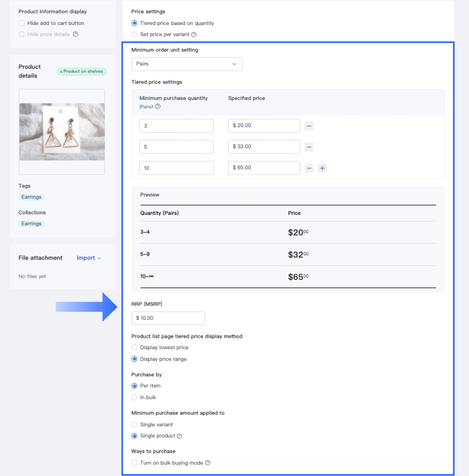The image size is (469, 476).
Task: Enable Hide add to cart button checkbox
Action: [x=22, y=23]
